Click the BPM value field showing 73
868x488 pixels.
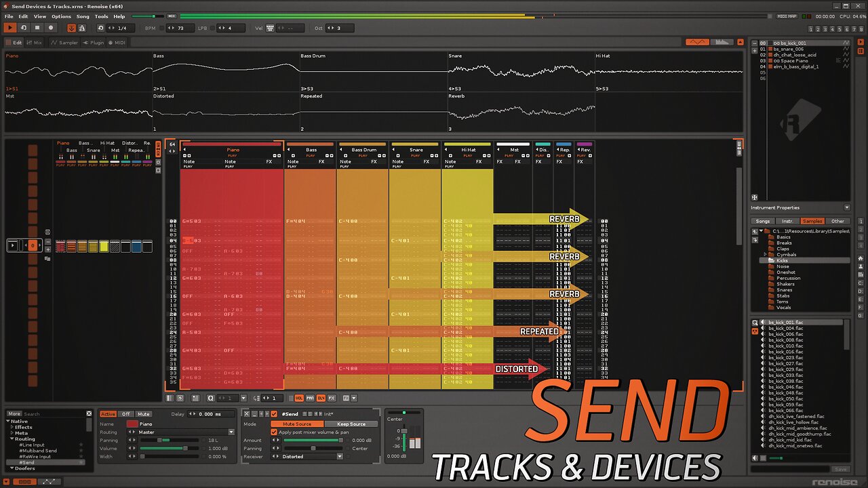(x=182, y=28)
